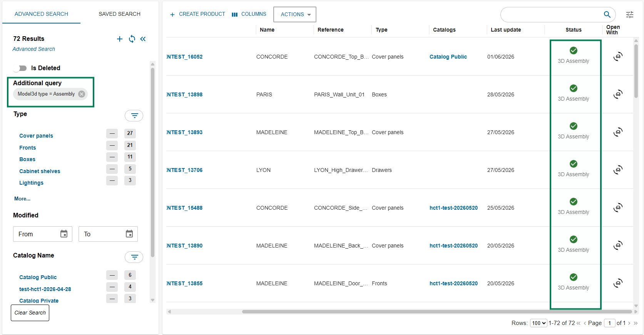
Task: Go to the first page of results
Action: tap(579, 323)
